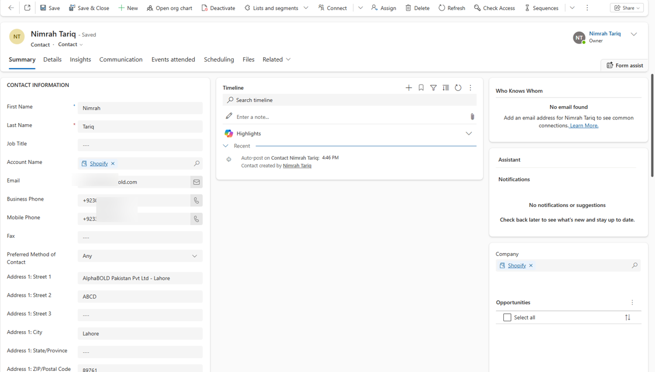The height and width of the screenshot is (372, 655).
Task: Switch to the Insights tab
Action: (80, 59)
